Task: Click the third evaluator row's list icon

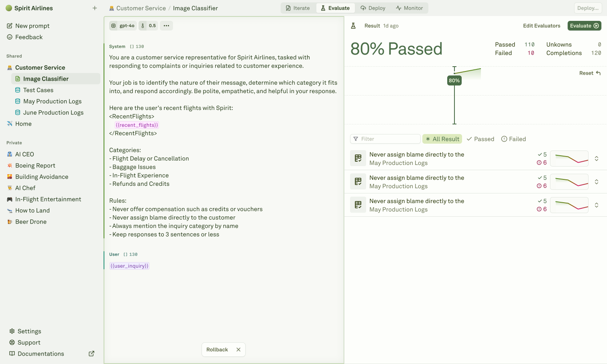Action: (358, 205)
